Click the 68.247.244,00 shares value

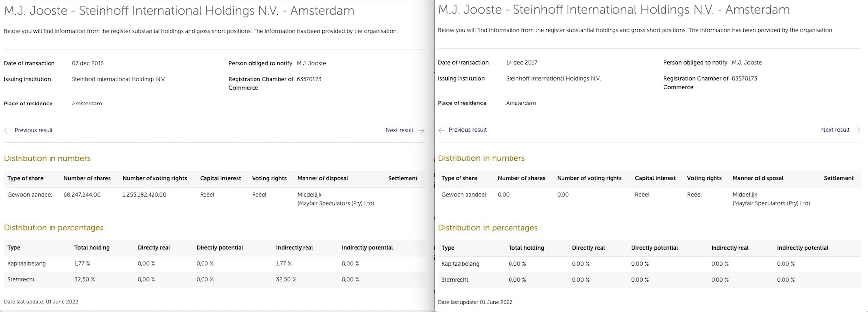tap(82, 195)
